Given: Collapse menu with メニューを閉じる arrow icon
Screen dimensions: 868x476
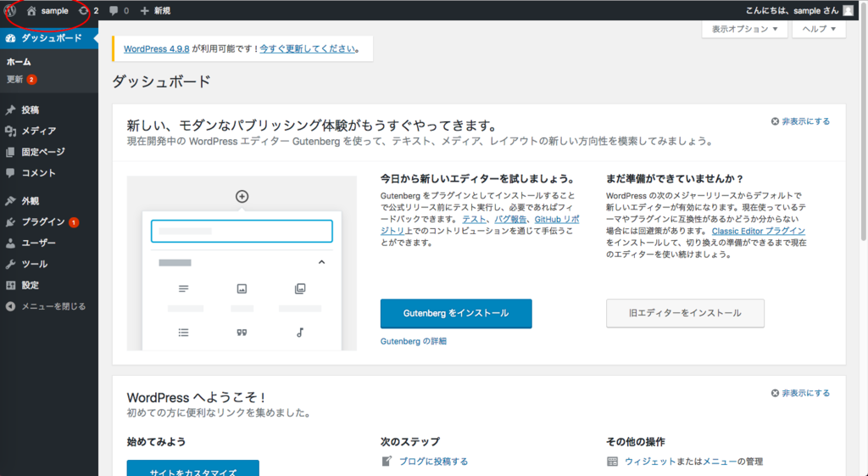Looking at the screenshot, I should [x=10, y=306].
